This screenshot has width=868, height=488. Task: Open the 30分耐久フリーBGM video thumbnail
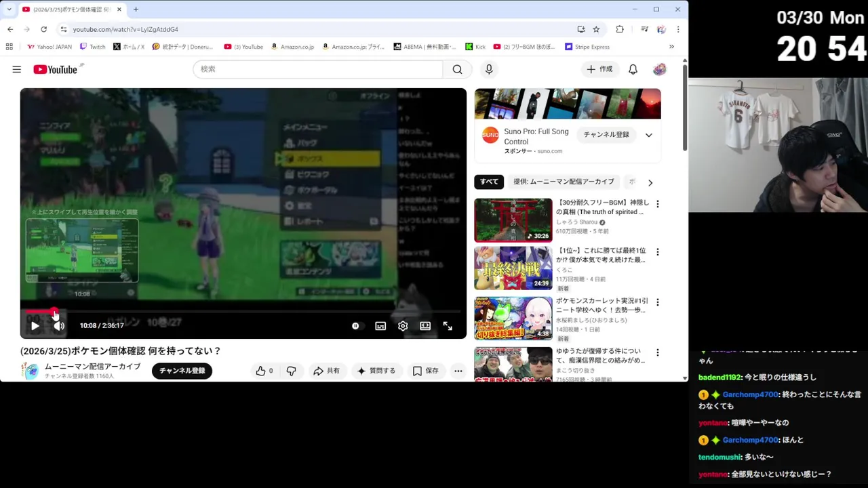[x=513, y=220]
